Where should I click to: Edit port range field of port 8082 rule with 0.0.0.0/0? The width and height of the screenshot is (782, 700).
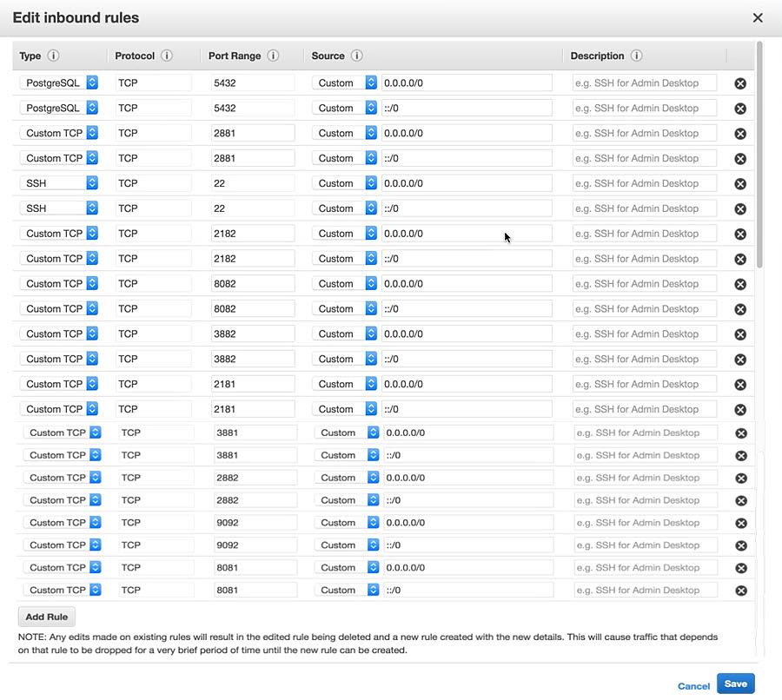pyautogui.click(x=253, y=283)
